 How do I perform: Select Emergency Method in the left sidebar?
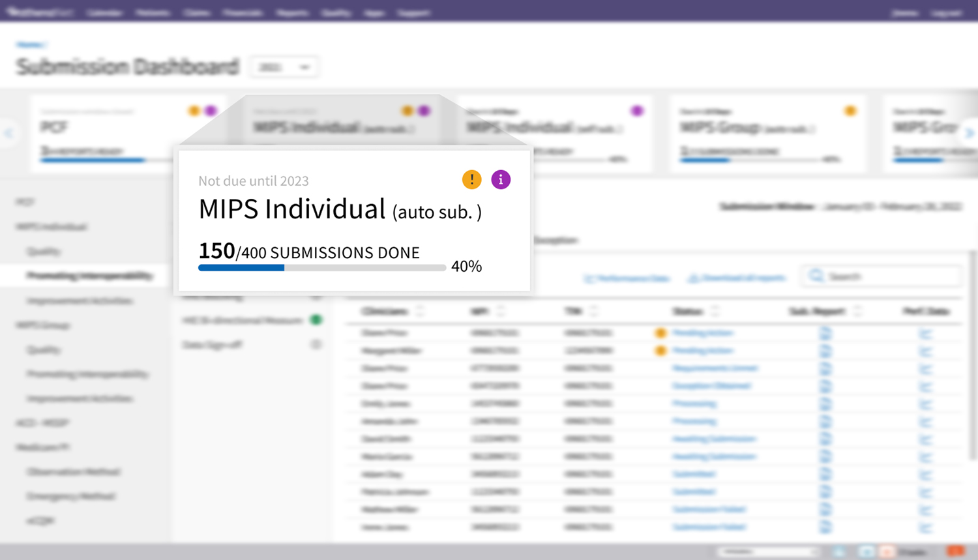pyautogui.click(x=70, y=497)
